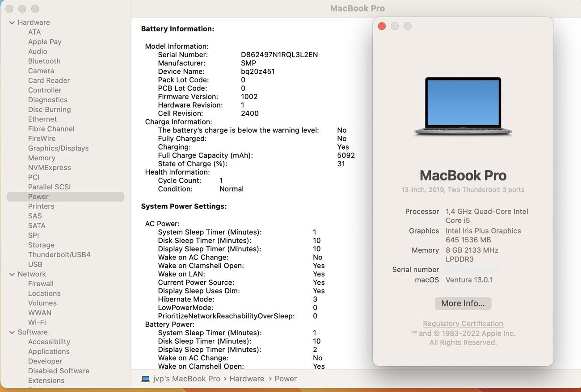Select Firewall under Network
The width and height of the screenshot is (581, 392).
tap(41, 284)
